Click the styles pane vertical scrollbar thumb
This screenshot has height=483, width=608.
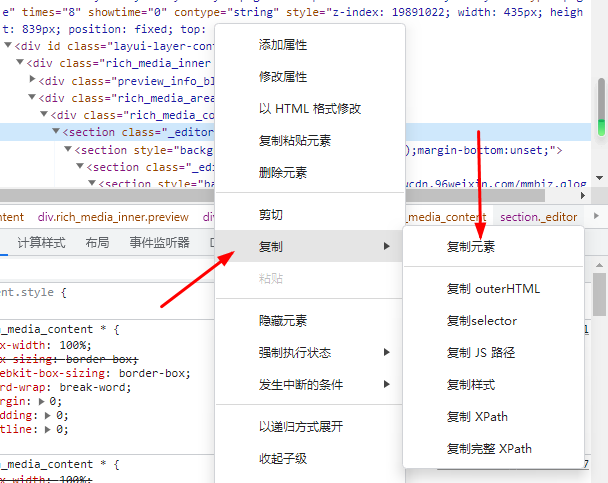click(599, 294)
